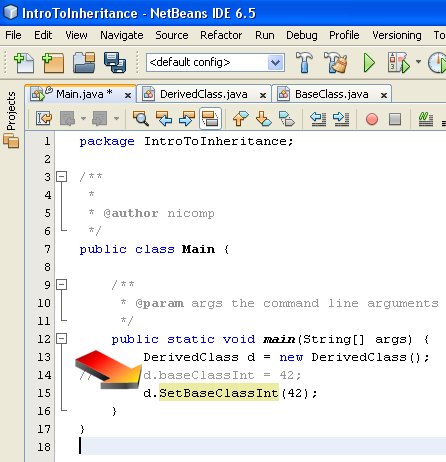The width and height of the screenshot is (446, 462).
Task: Jump to last edit location in editor toolbar
Action: [x=44, y=118]
